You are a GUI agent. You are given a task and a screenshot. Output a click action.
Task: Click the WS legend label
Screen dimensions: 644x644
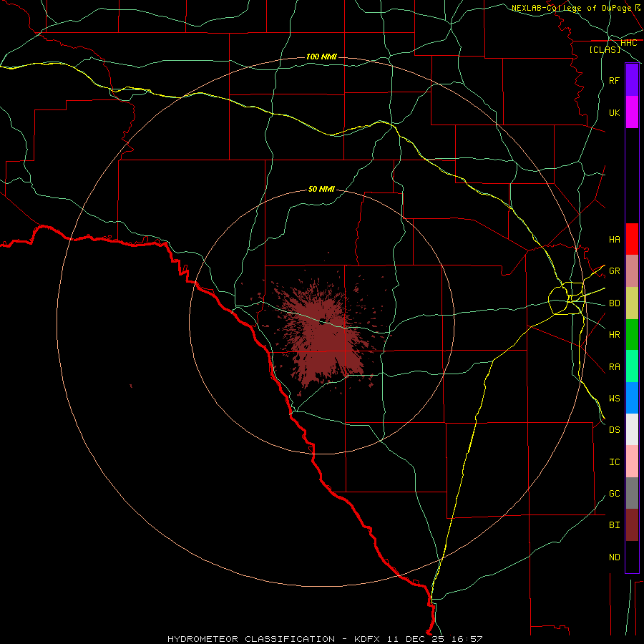point(614,399)
